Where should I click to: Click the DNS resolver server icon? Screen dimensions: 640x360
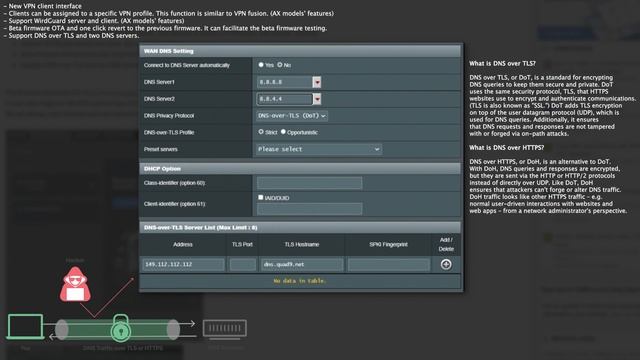[225, 329]
